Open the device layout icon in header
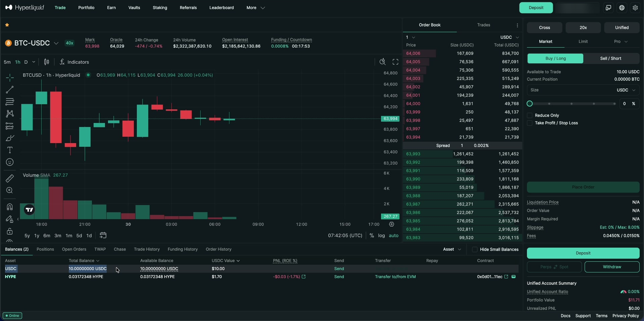 point(608,8)
